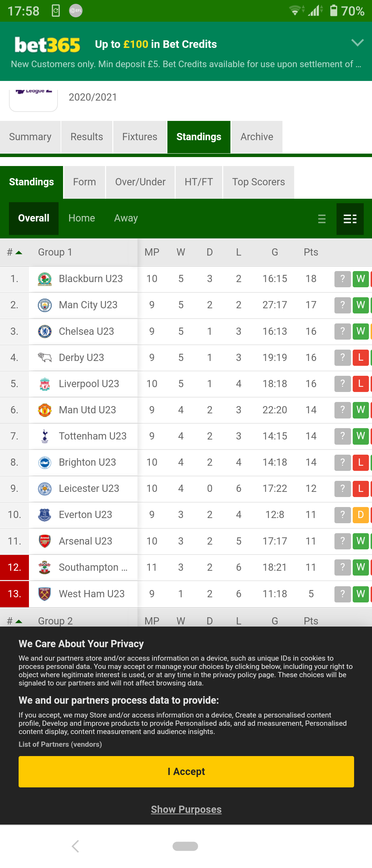Click the Tottenham U23 club crest
372x868 pixels.
45,436
